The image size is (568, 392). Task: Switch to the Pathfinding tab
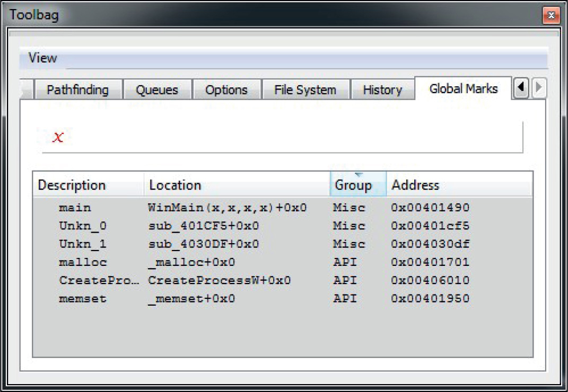click(x=77, y=90)
